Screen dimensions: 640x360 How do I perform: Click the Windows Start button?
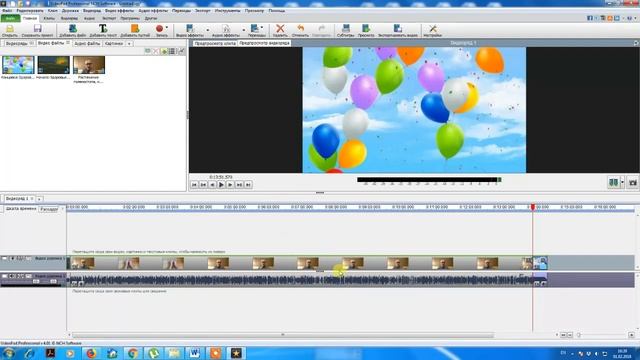tap(8, 353)
